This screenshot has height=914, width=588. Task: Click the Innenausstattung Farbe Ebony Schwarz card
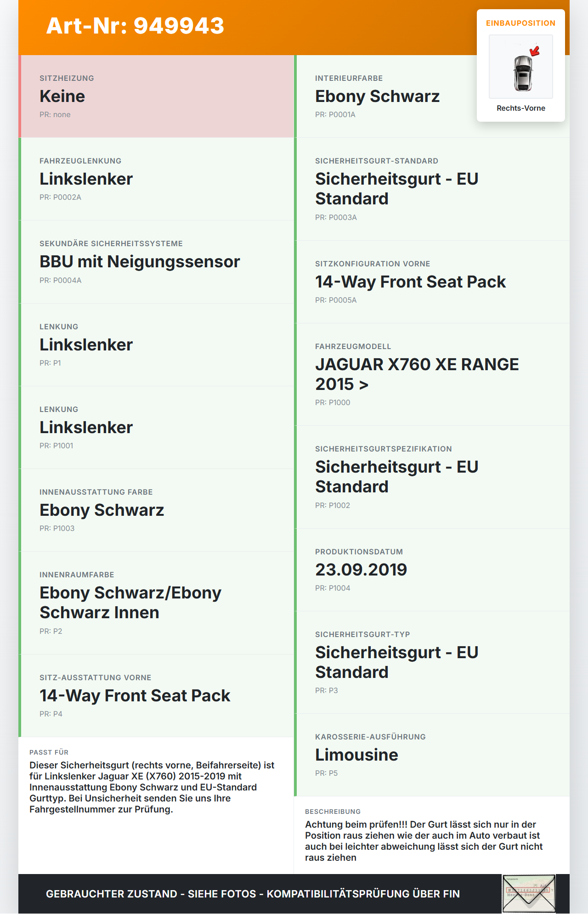pos(156,510)
